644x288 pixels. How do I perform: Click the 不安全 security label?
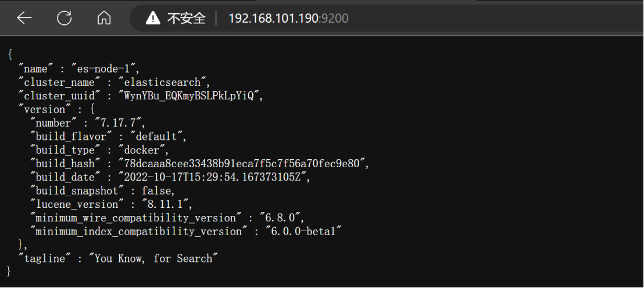(x=187, y=18)
